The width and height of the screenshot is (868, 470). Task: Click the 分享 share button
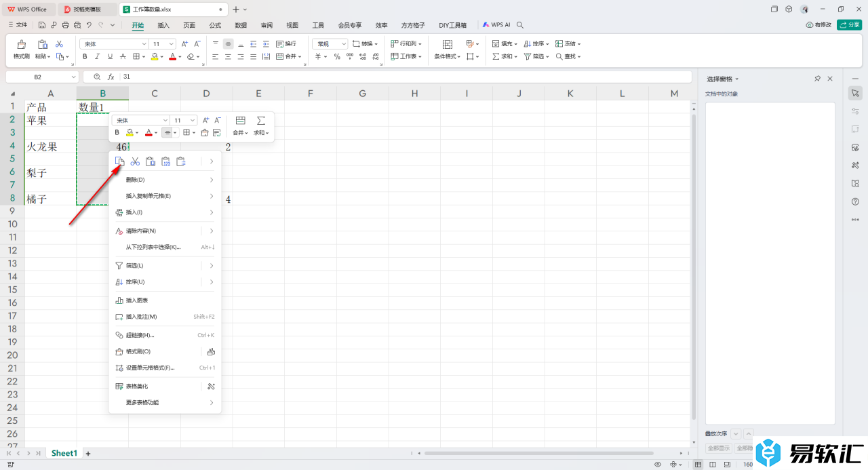pyautogui.click(x=849, y=25)
